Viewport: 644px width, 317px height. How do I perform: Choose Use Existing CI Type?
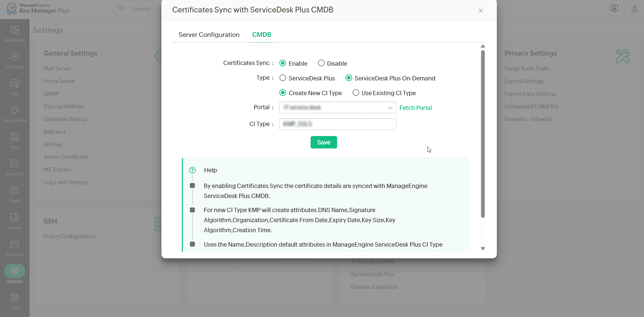pos(356,93)
